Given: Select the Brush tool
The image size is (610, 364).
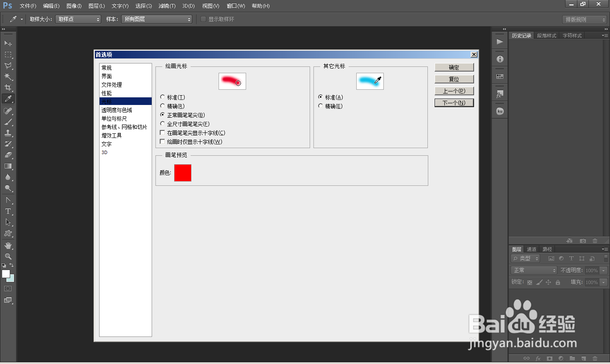Looking at the screenshot, I should (8, 122).
